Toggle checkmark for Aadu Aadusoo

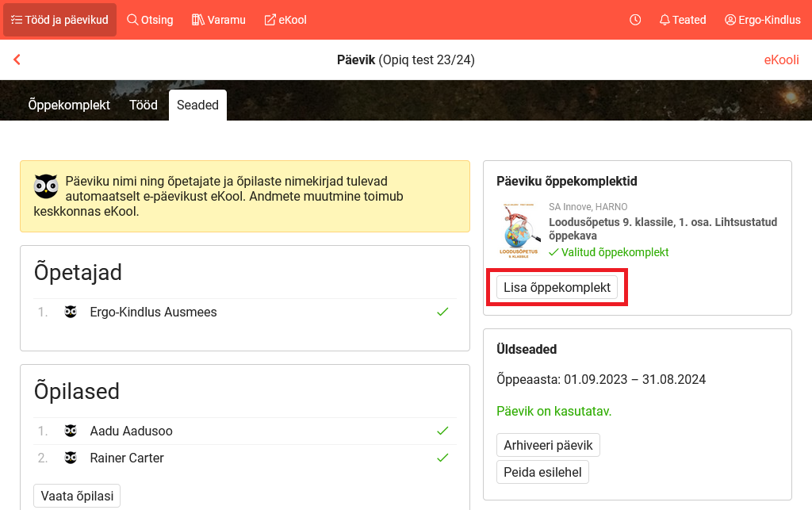click(442, 431)
